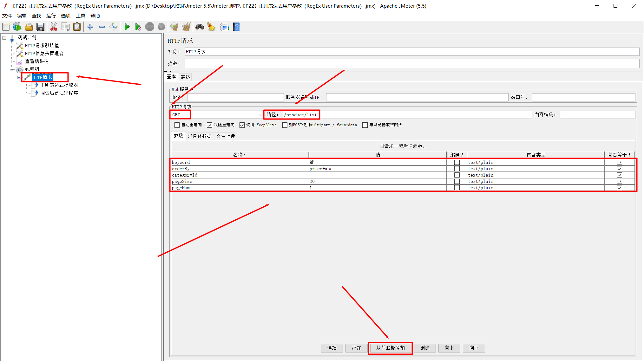Click the Cut scissors icon
The image size is (644, 362).
54,27
